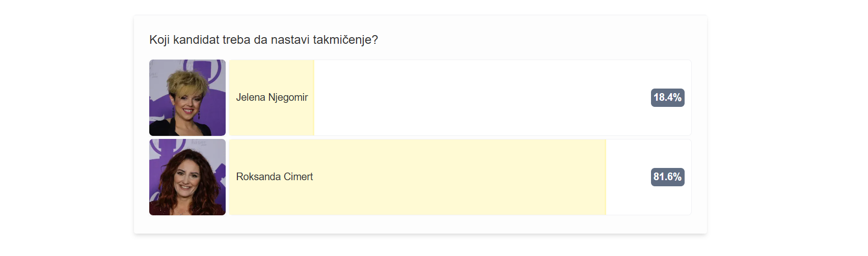Vote for the Jelena Njegomir name label

(x=272, y=97)
